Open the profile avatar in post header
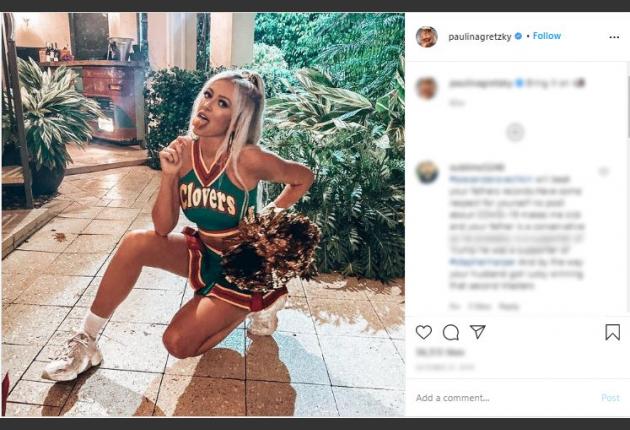Image resolution: width=630 pixels, height=430 pixels. coord(426,36)
